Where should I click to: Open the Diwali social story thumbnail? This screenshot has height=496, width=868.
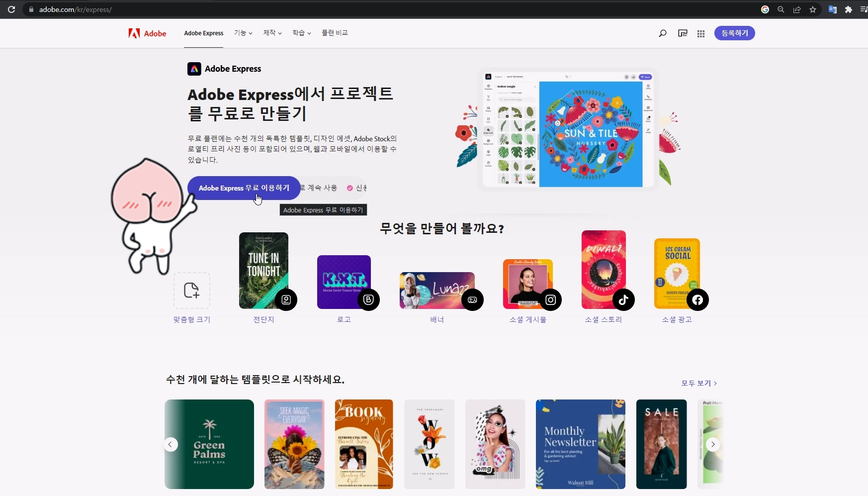(604, 270)
